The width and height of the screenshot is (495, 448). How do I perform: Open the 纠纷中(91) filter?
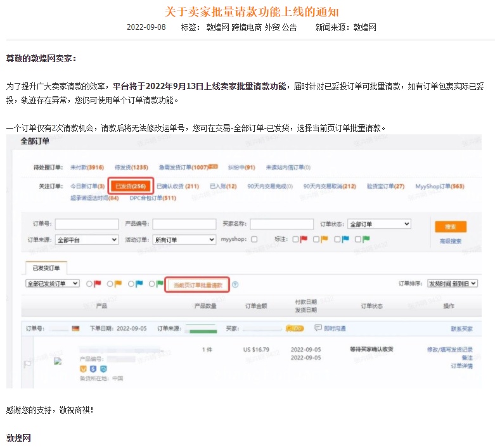tap(241, 167)
